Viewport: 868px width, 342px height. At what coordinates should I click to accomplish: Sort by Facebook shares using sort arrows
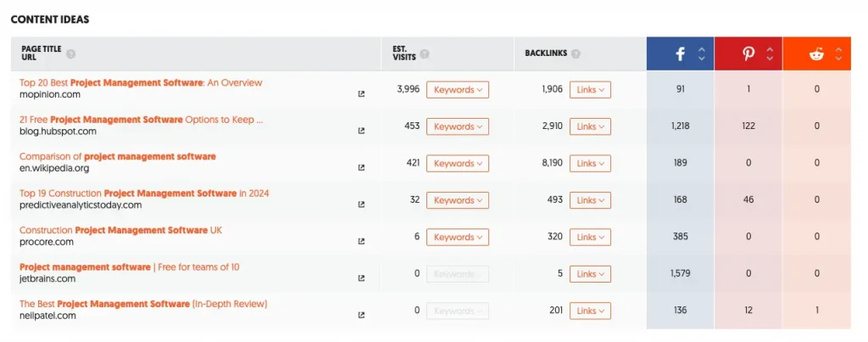(x=702, y=53)
